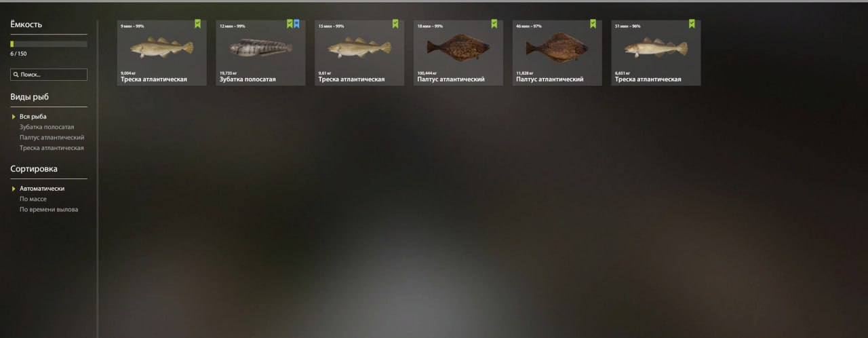
Task: Select Вся рыба filter
Action: click(33, 117)
